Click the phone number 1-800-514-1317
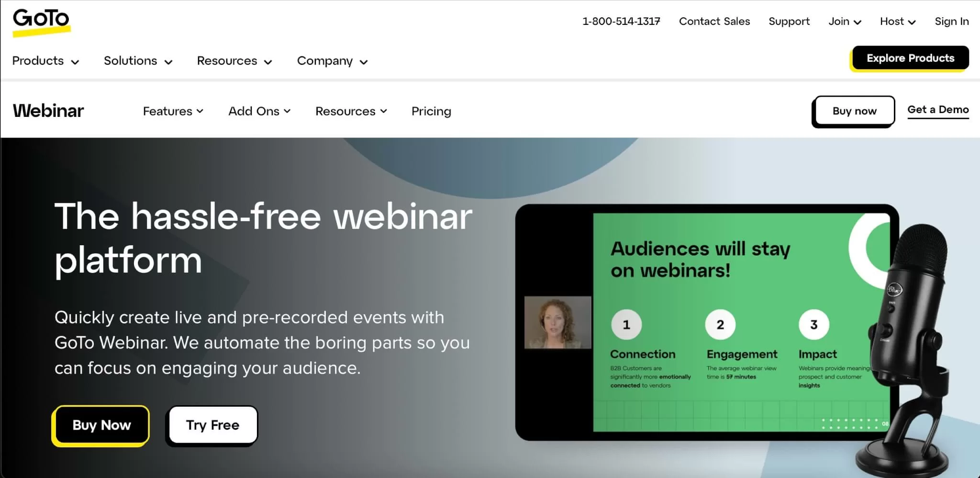Screen dimensions: 980x478 [x=621, y=22]
